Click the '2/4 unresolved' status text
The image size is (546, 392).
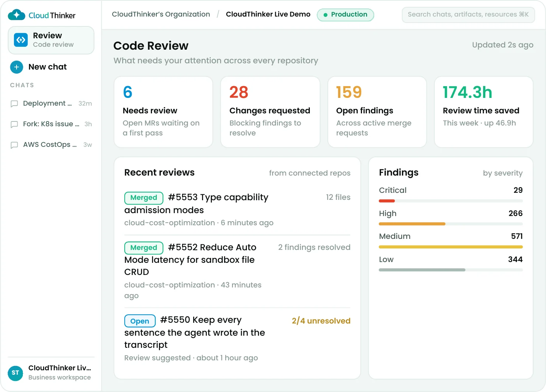(321, 321)
